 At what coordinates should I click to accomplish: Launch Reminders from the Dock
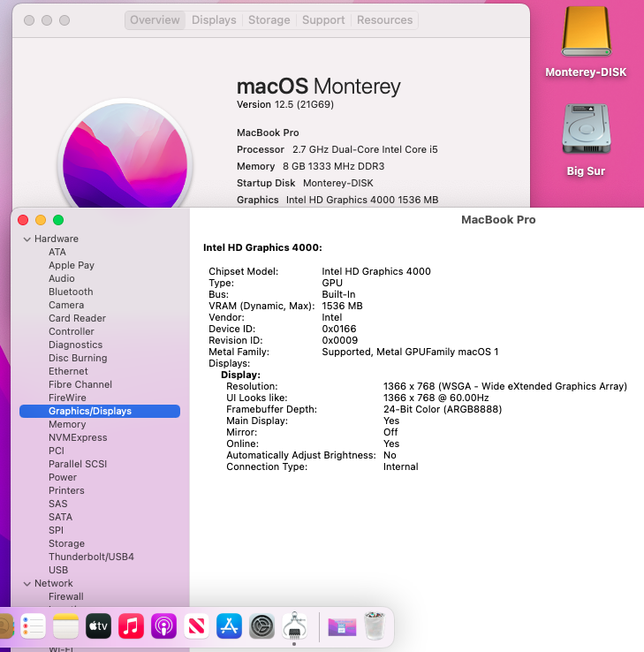[x=33, y=625]
